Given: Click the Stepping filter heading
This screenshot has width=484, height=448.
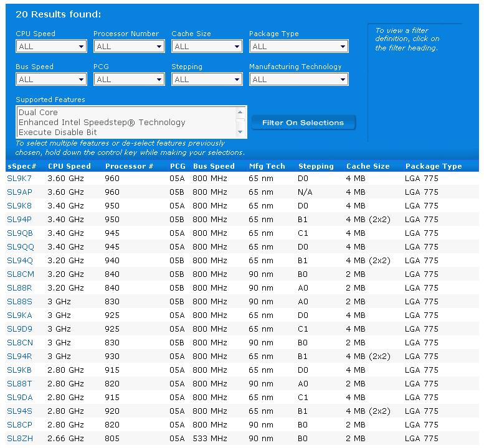Looking at the screenshot, I should coord(187,67).
